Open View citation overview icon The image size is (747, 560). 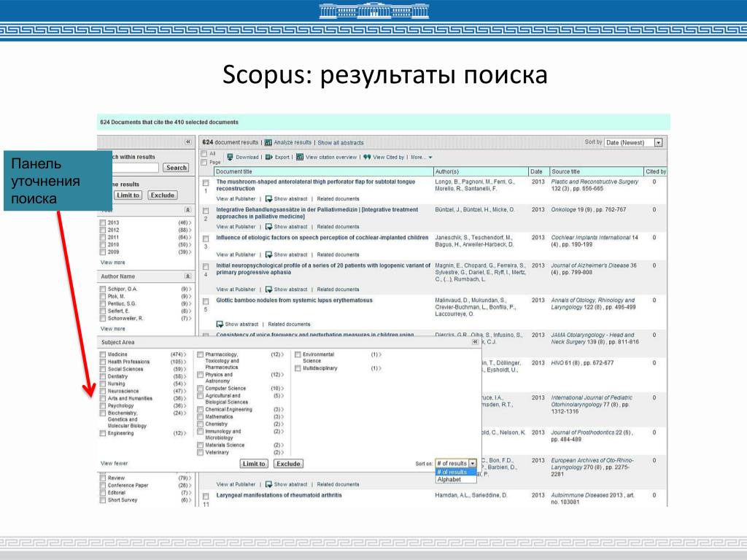click(x=300, y=157)
